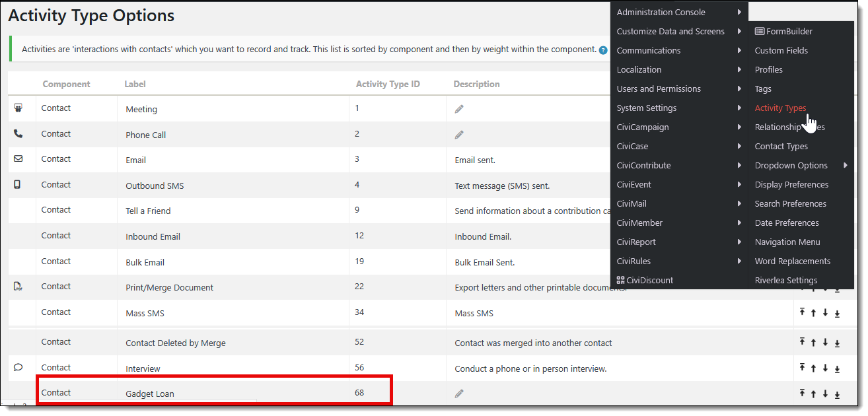Screen dimensions: 868x416
Task: Click the envelope icon beside Email
Action: point(18,159)
